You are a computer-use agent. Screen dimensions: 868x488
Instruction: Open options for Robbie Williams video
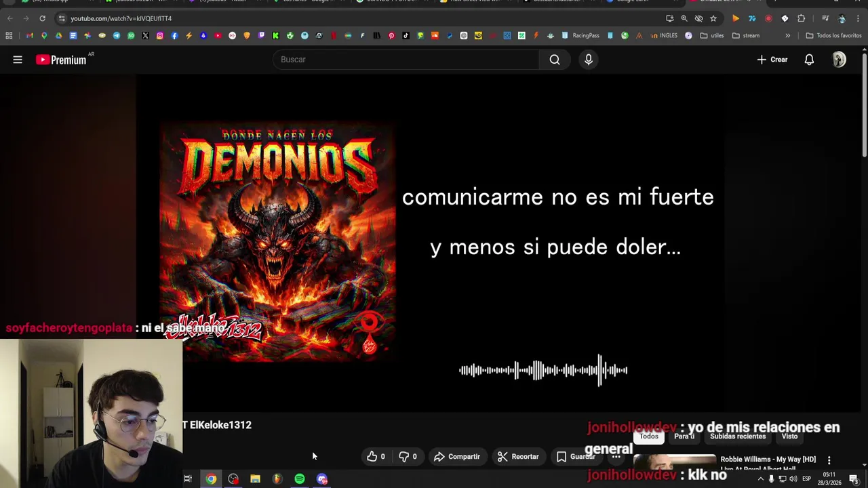829,460
